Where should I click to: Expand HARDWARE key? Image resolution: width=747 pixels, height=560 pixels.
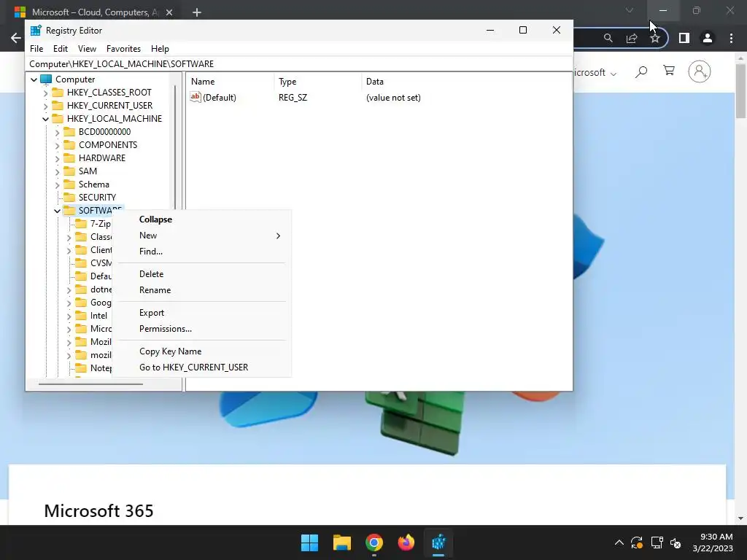57,158
